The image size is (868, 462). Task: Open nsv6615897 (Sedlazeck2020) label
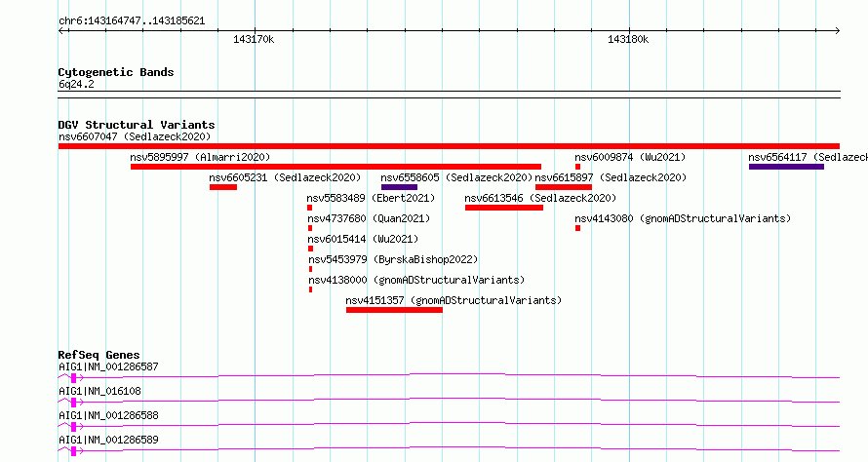point(611,177)
